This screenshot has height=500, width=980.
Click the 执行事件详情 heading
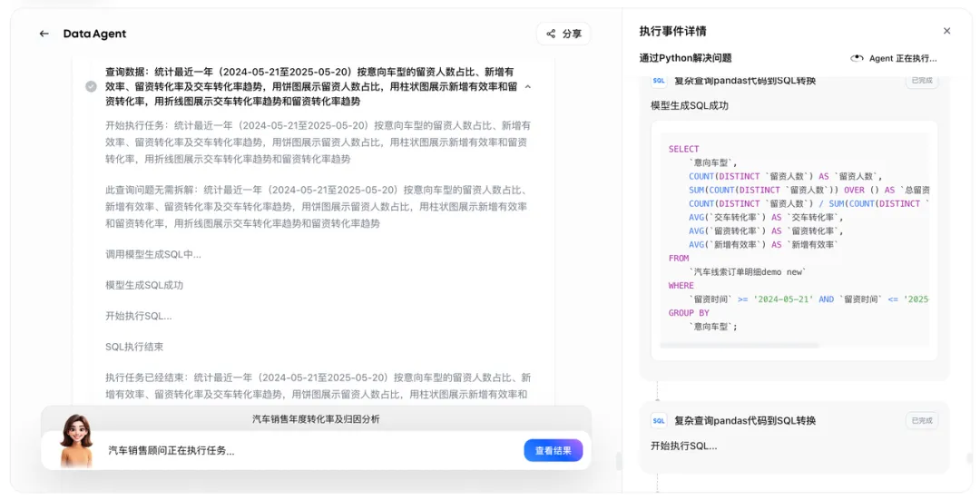(x=672, y=31)
